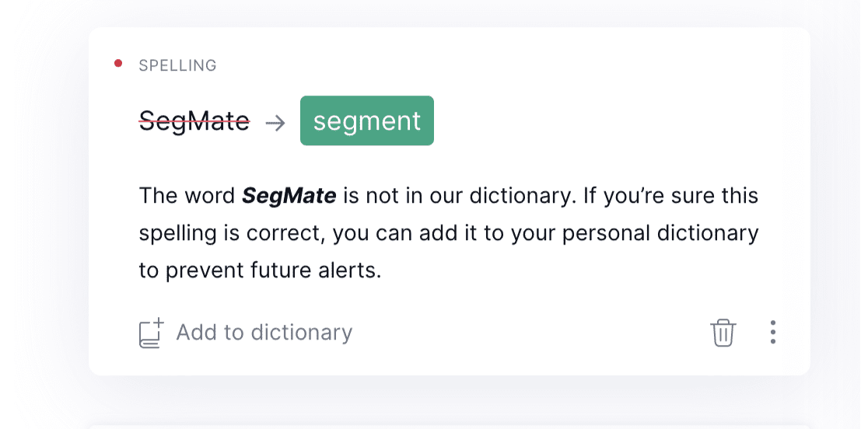The image size is (868, 429).
Task: Click empty card space between dictionary link and trash
Action: pyautogui.click(x=531, y=333)
